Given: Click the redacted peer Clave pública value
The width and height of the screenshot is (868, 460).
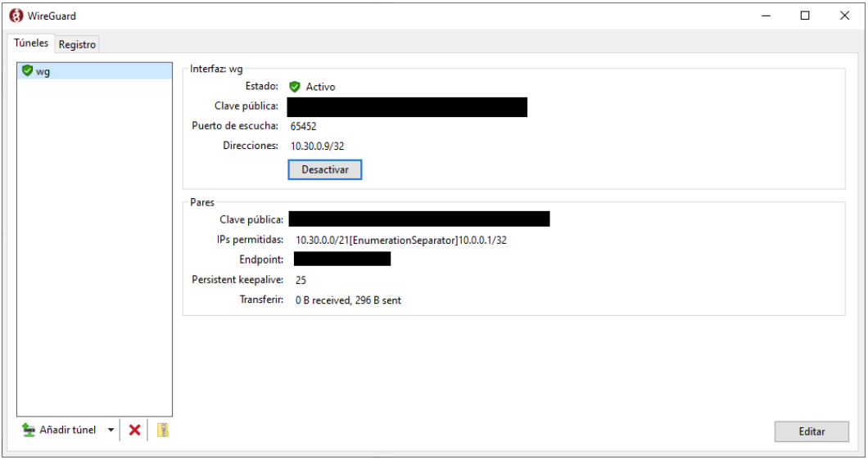Looking at the screenshot, I should (419, 219).
